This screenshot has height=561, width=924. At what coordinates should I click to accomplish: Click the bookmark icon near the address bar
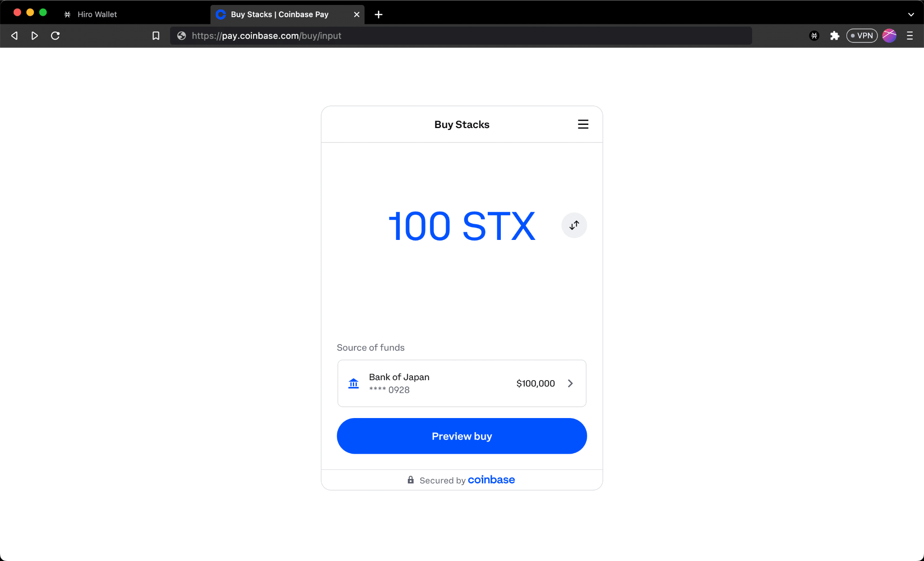(156, 36)
